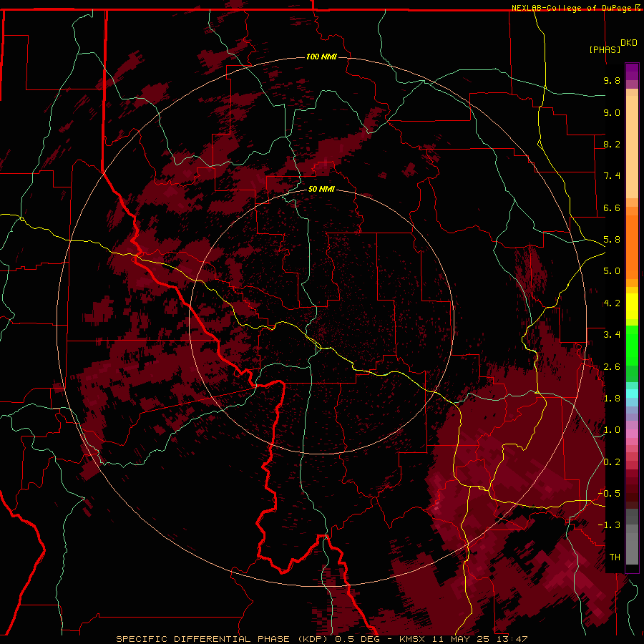Select the 3.4 legend value
644x644 pixels.
(612, 335)
